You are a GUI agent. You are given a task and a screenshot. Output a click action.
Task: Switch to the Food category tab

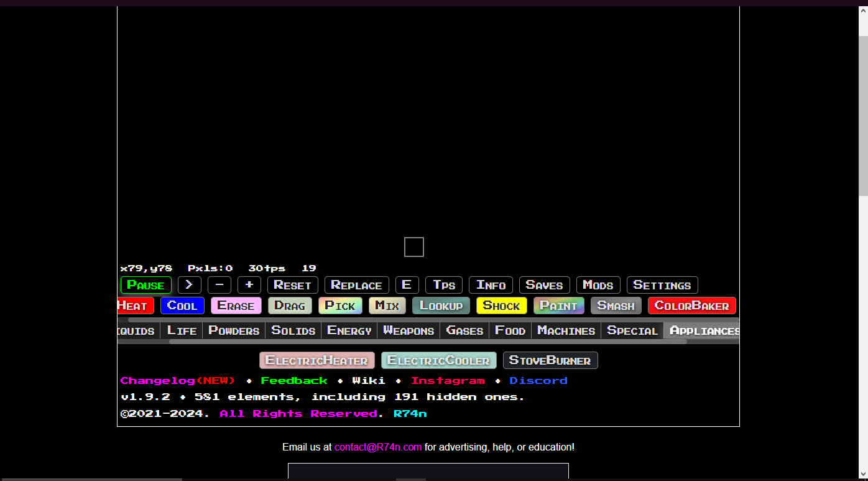pos(510,330)
